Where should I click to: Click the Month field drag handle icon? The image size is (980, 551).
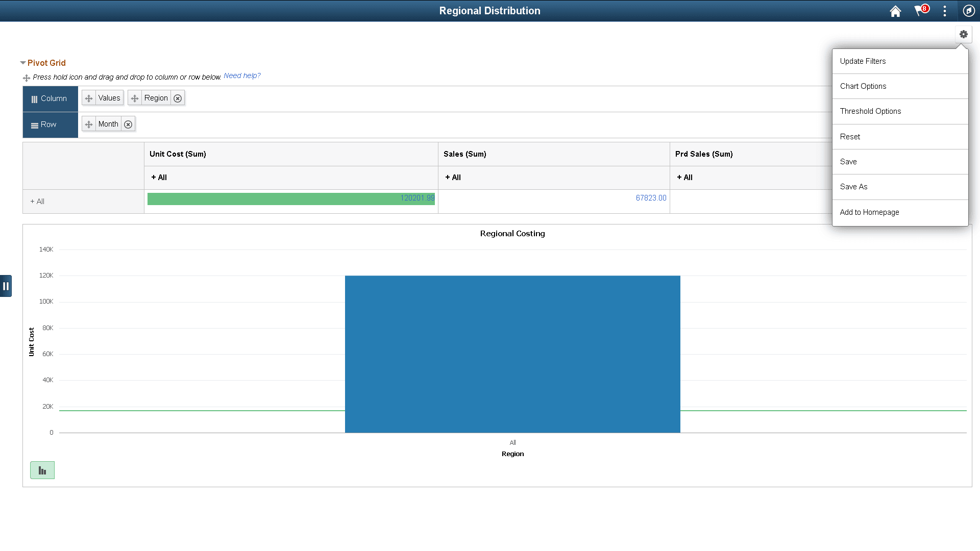pos(89,123)
